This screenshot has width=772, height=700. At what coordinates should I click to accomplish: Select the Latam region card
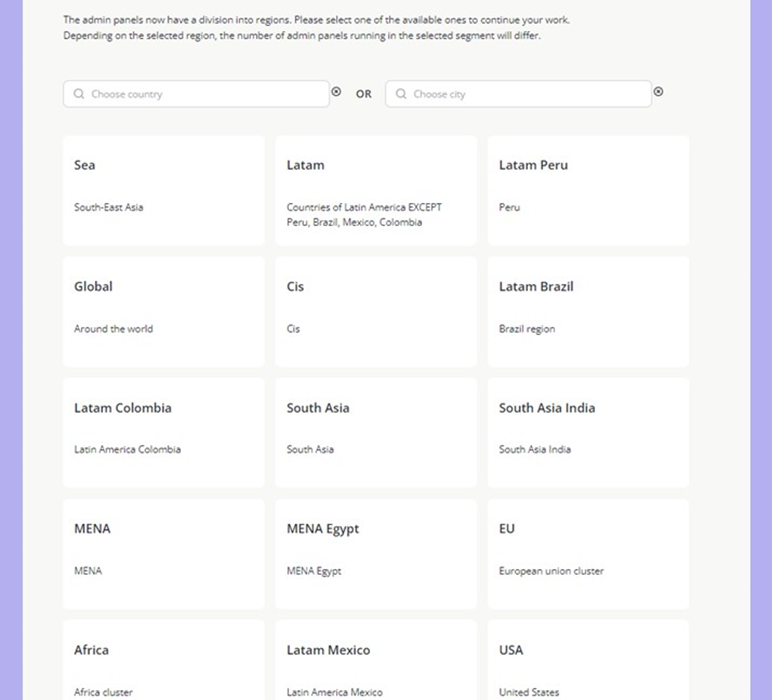376,190
